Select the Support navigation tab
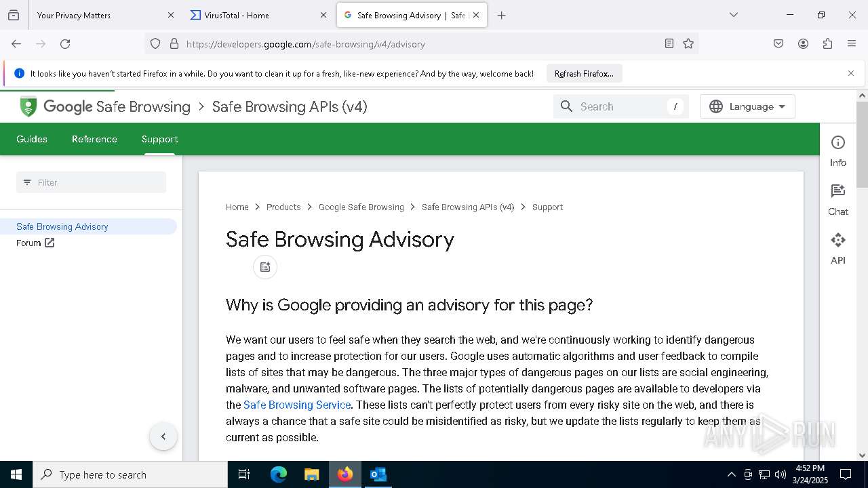This screenshot has width=868, height=488. click(159, 139)
